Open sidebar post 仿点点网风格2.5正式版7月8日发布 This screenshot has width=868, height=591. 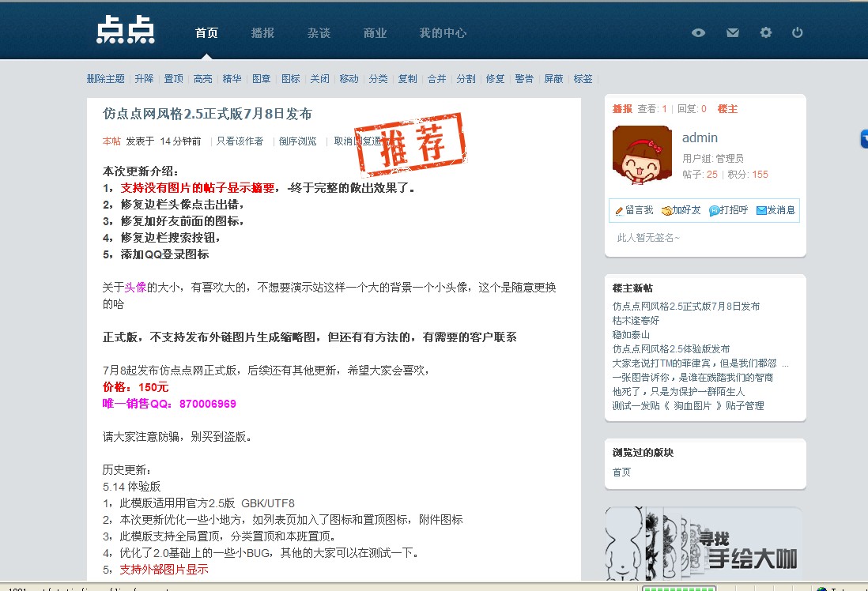pyautogui.click(x=686, y=306)
